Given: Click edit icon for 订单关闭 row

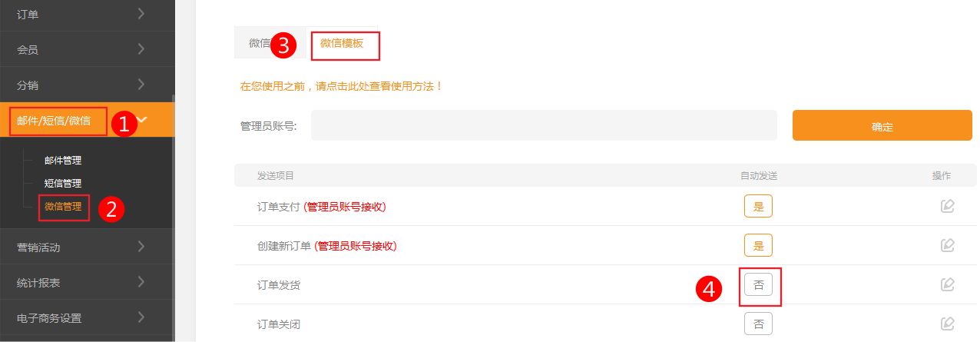Looking at the screenshot, I should tap(947, 324).
